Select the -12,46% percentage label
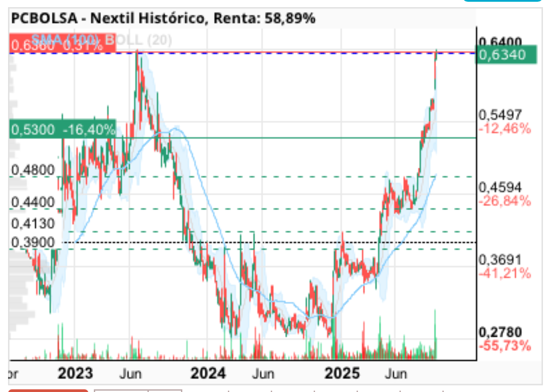 click(x=505, y=129)
